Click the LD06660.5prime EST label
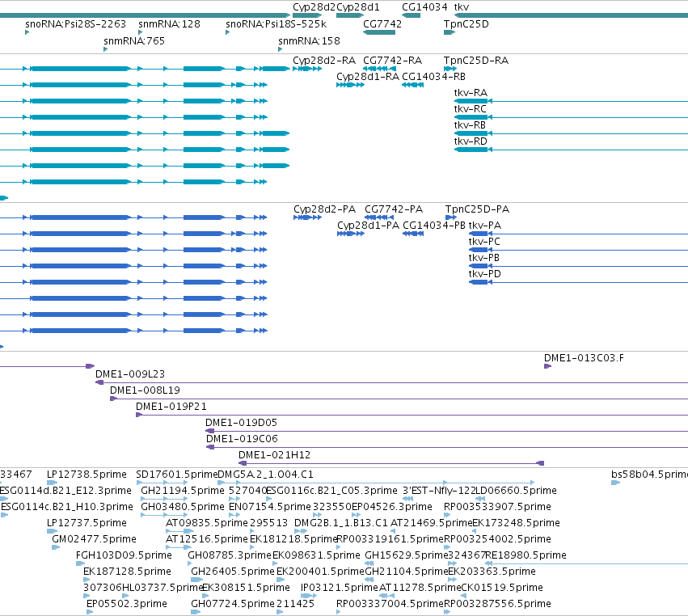The width and height of the screenshot is (688, 616). click(x=516, y=491)
